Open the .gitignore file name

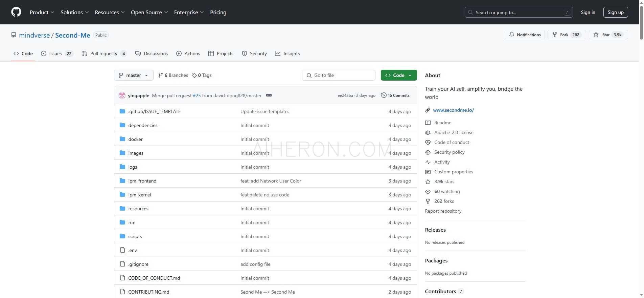138,264
